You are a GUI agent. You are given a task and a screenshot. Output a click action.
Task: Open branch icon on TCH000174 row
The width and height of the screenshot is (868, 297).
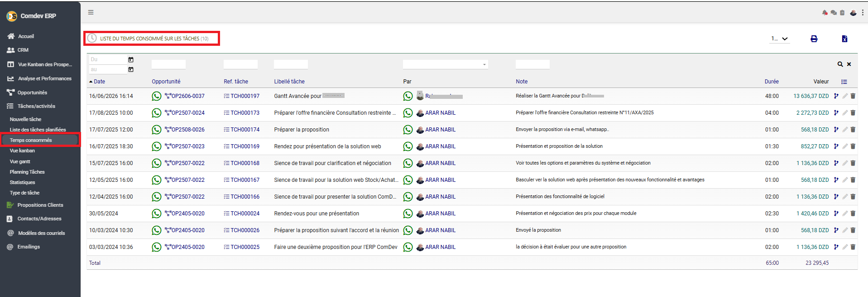click(836, 130)
